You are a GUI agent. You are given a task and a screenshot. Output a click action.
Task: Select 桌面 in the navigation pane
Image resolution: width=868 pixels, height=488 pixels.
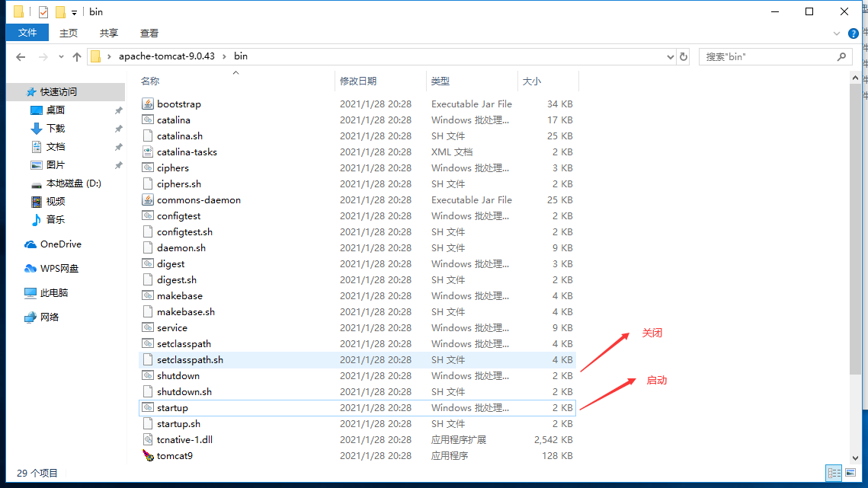point(56,110)
